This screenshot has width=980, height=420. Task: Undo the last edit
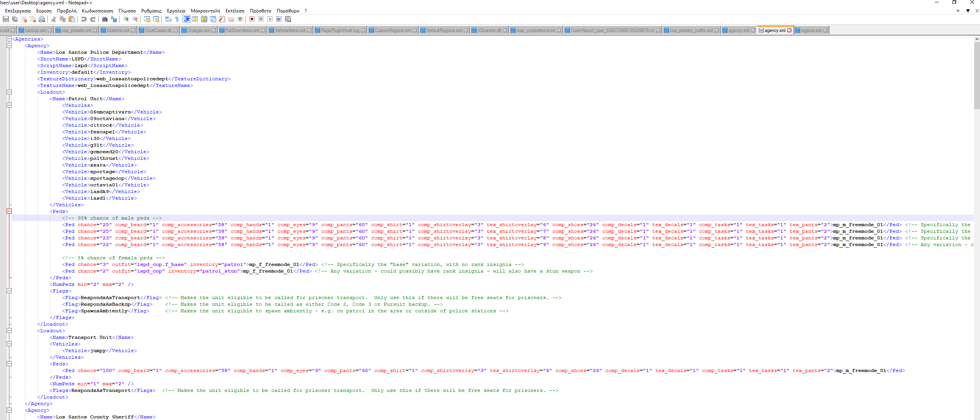pos(84,19)
